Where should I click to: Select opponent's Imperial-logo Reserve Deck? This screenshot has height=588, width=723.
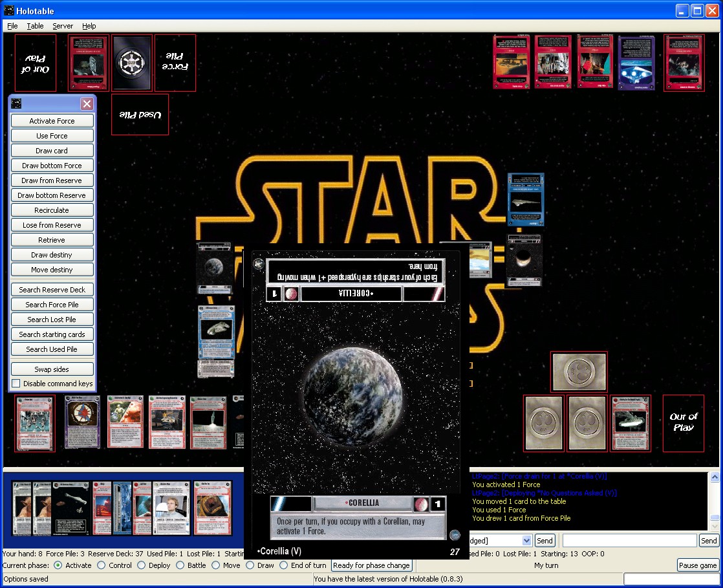click(x=132, y=63)
